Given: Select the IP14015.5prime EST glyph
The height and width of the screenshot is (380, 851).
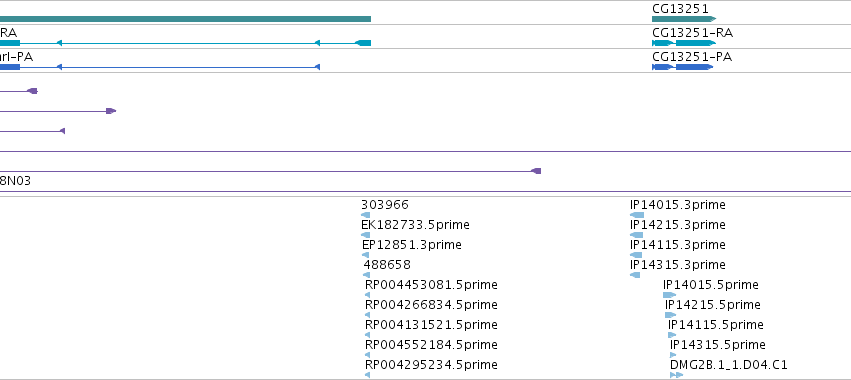Looking at the screenshot, I should 670,295.
